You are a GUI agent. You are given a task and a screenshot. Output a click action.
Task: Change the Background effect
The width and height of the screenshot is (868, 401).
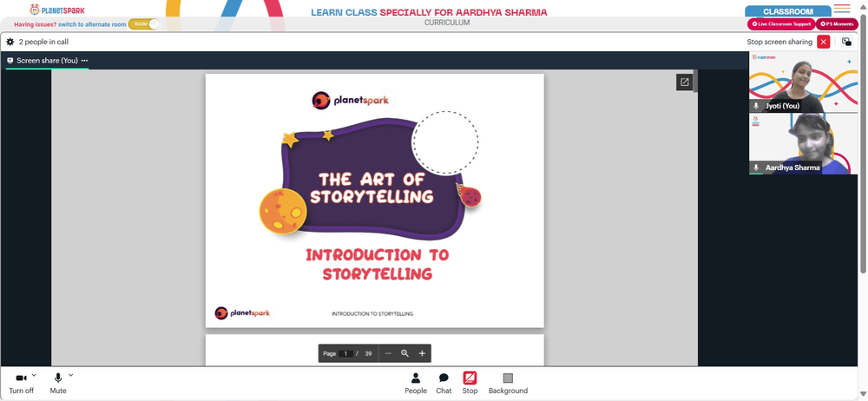[x=508, y=384]
